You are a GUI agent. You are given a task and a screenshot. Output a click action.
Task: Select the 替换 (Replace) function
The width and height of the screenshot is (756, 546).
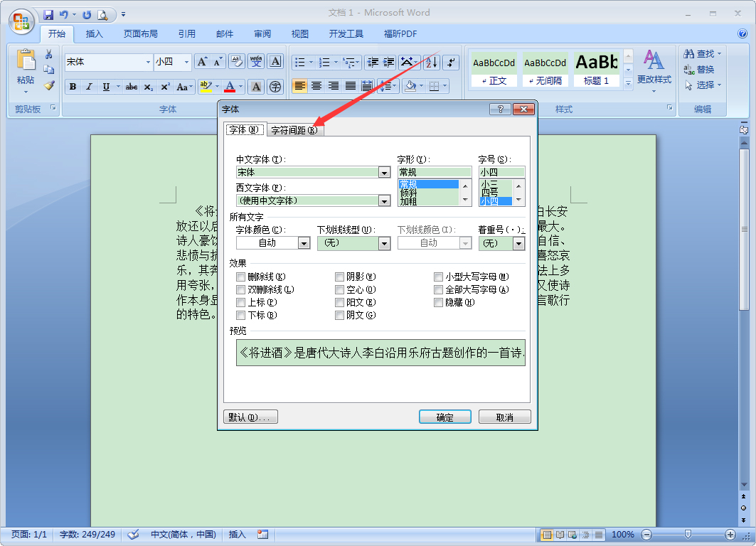coord(701,68)
